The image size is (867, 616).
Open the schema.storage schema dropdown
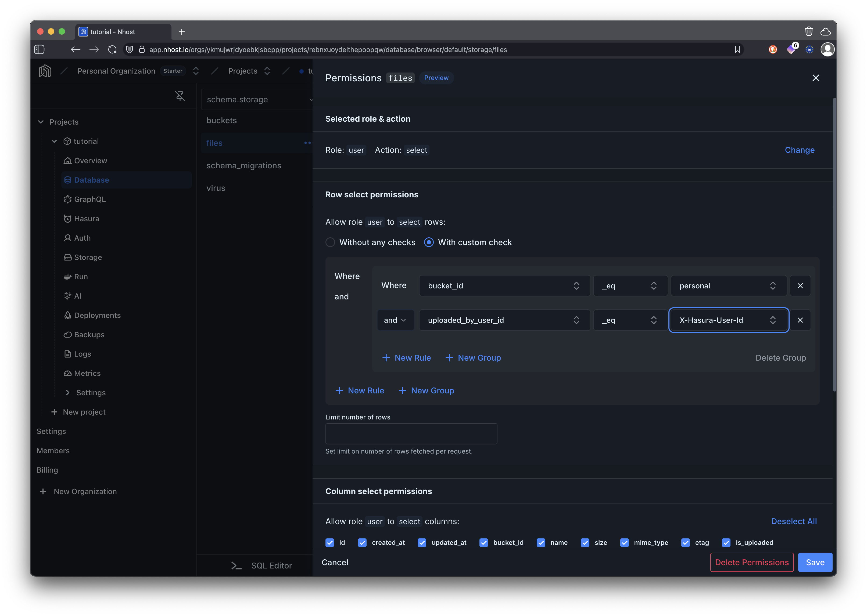click(x=258, y=99)
